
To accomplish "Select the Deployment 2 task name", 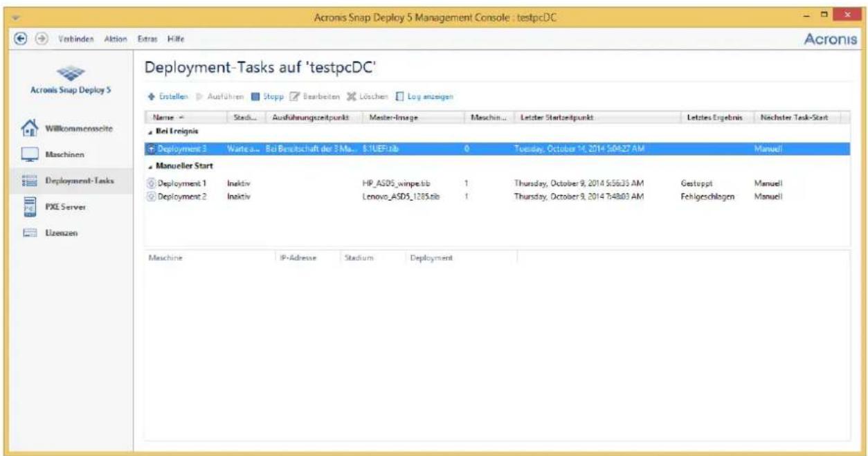I will click(x=182, y=196).
